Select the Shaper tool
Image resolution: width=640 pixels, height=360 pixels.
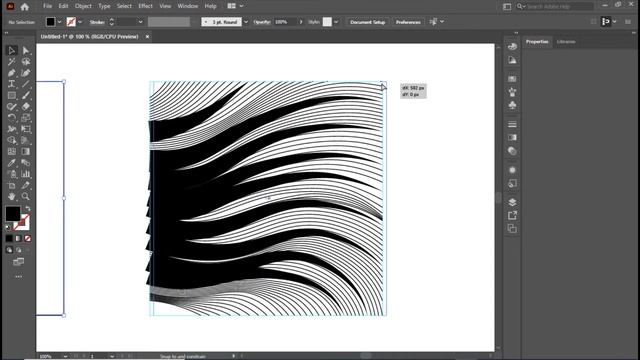(11, 107)
